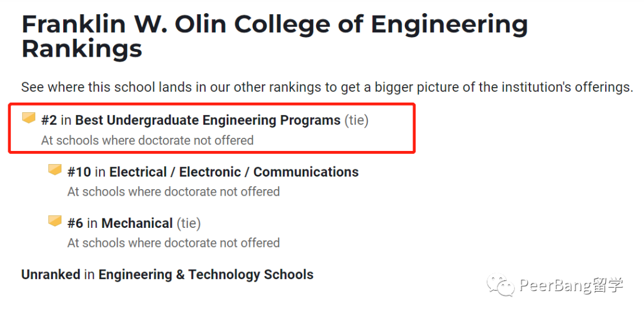Click the #2 rank number
The image size is (644, 315).
point(49,121)
